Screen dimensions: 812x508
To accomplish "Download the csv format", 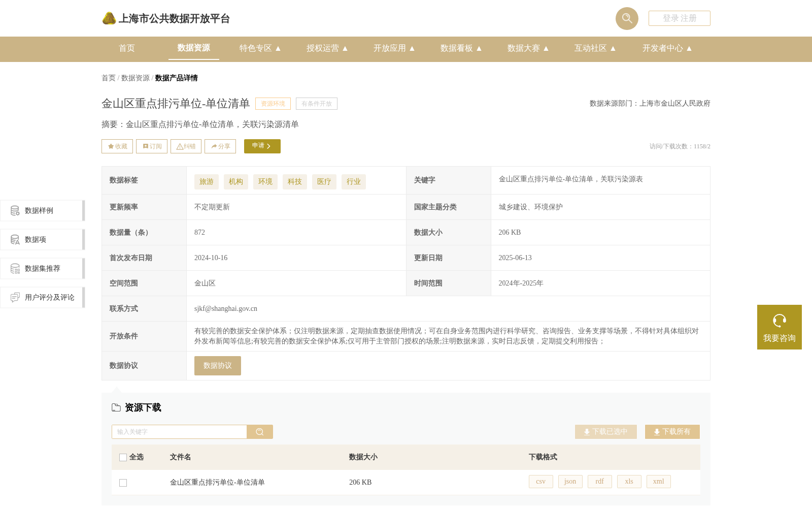I will coord(541,482).
